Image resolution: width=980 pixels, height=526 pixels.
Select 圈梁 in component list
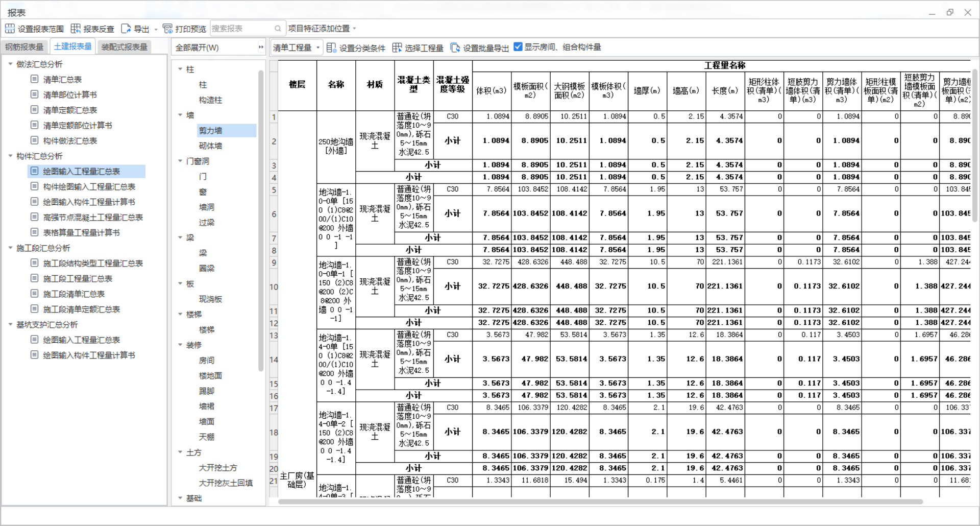tap(207, 269)
